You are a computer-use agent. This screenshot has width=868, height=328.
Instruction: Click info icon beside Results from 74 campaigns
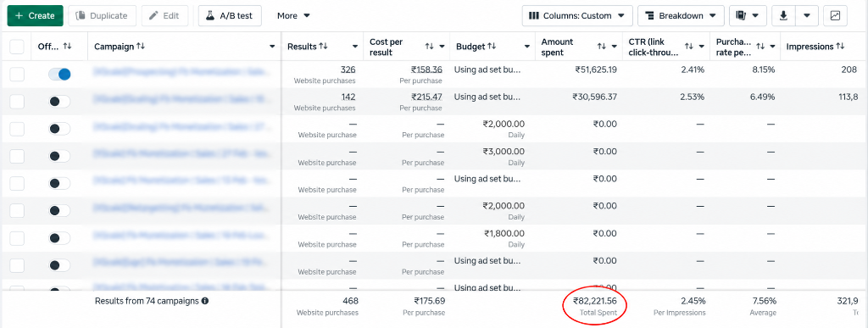205,302
